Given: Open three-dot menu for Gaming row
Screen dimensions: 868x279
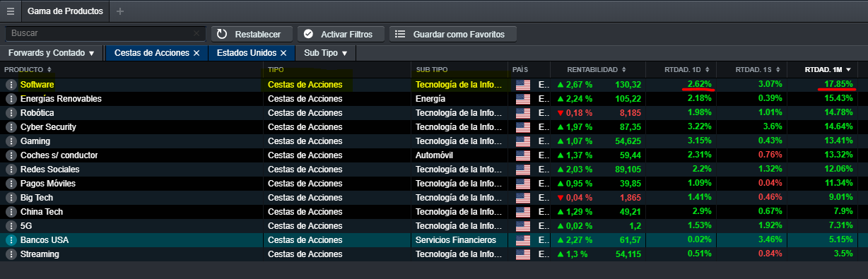Looking at the screenshot, I should (11, 141).
